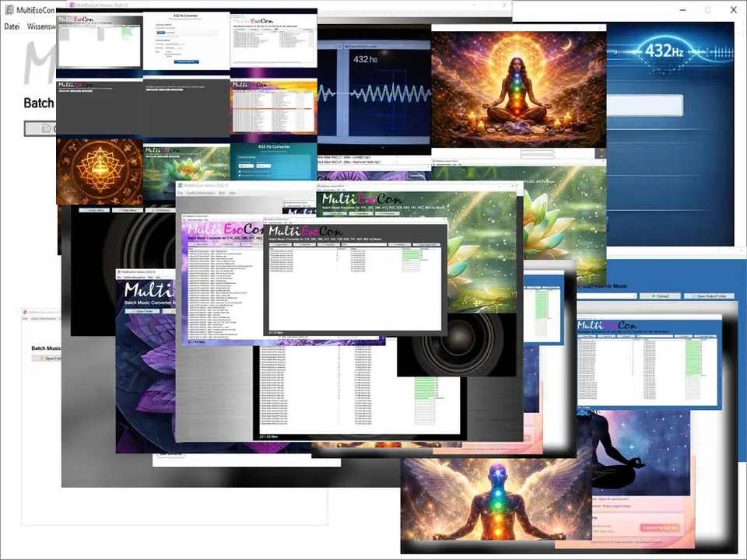Open the Datei menu
The image size is (747, 560).
click(12, 26)
